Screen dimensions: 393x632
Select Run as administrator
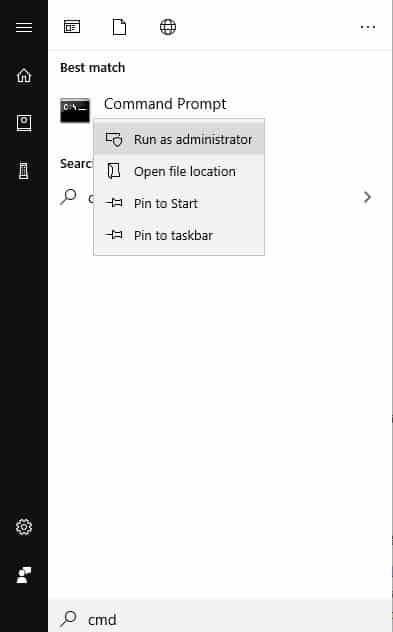pos(179,139)
